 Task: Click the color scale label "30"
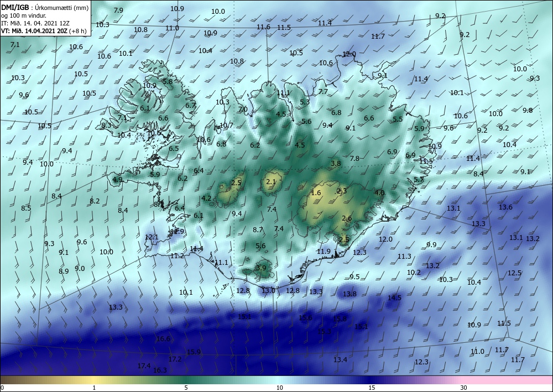click(x=463, y=388)
